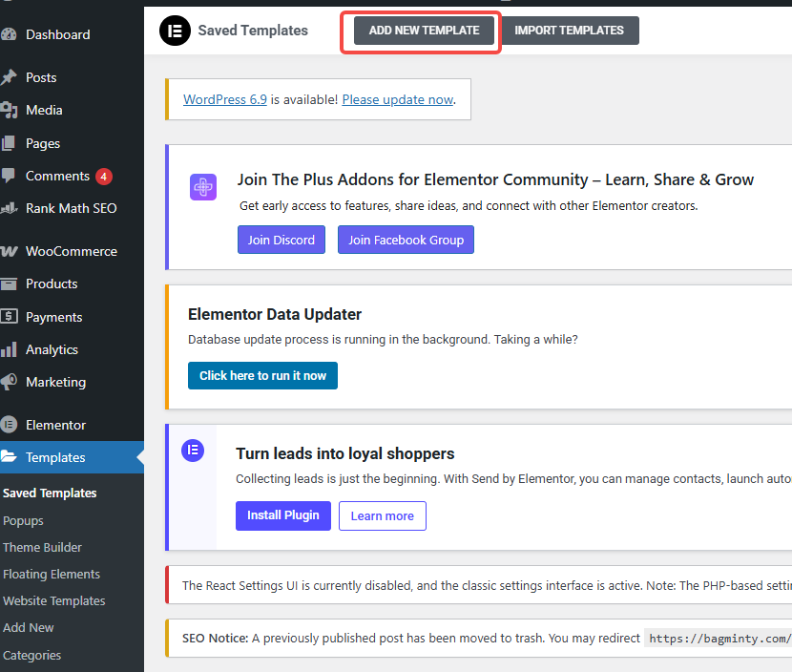Screen dimensions: 792x672
Task: Click Join Discord button
Action: pyautogui.click(x=281, y=240)
